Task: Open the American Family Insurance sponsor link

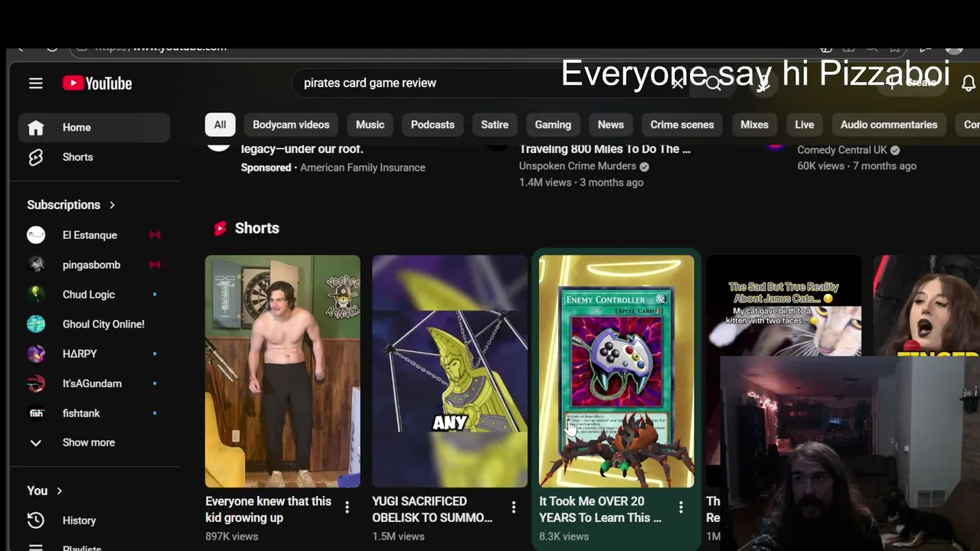Action: [362, 168]
